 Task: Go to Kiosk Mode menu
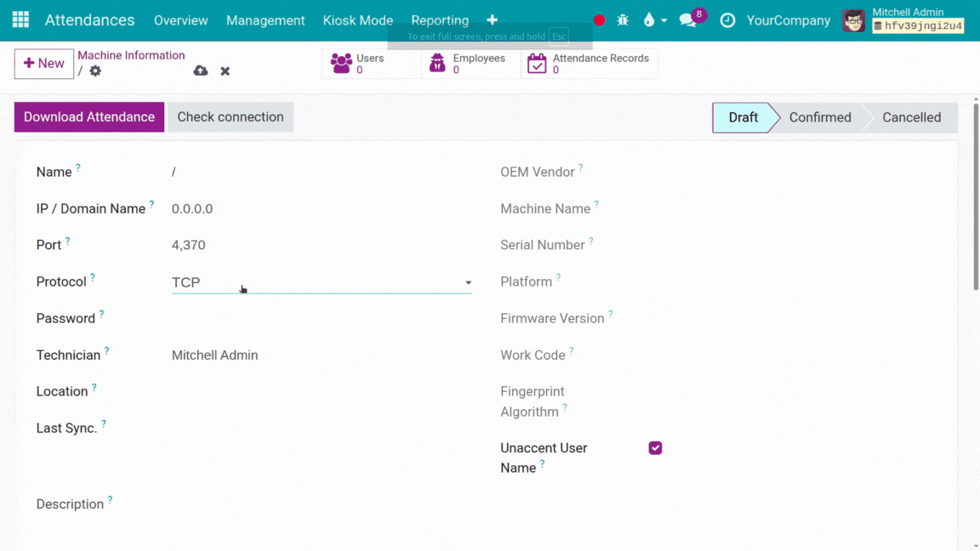pos(358,20)
